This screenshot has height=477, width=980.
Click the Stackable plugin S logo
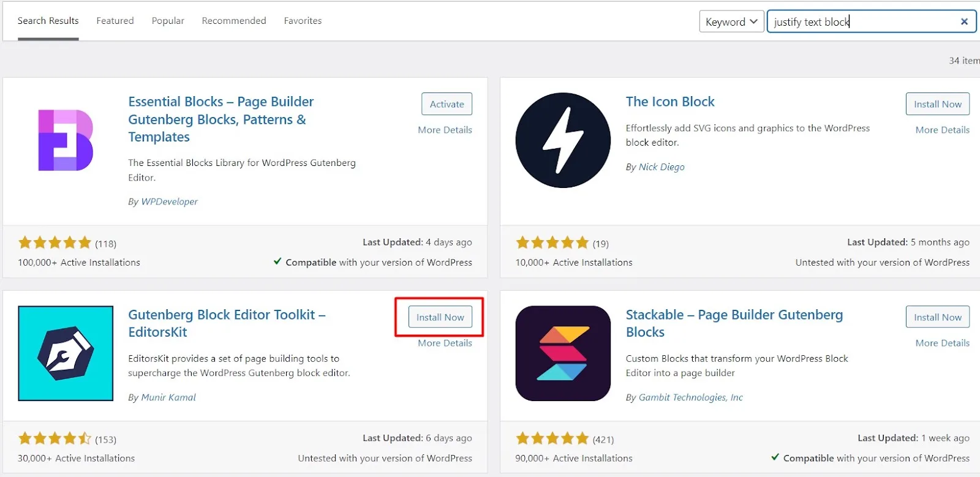point(563,353)
